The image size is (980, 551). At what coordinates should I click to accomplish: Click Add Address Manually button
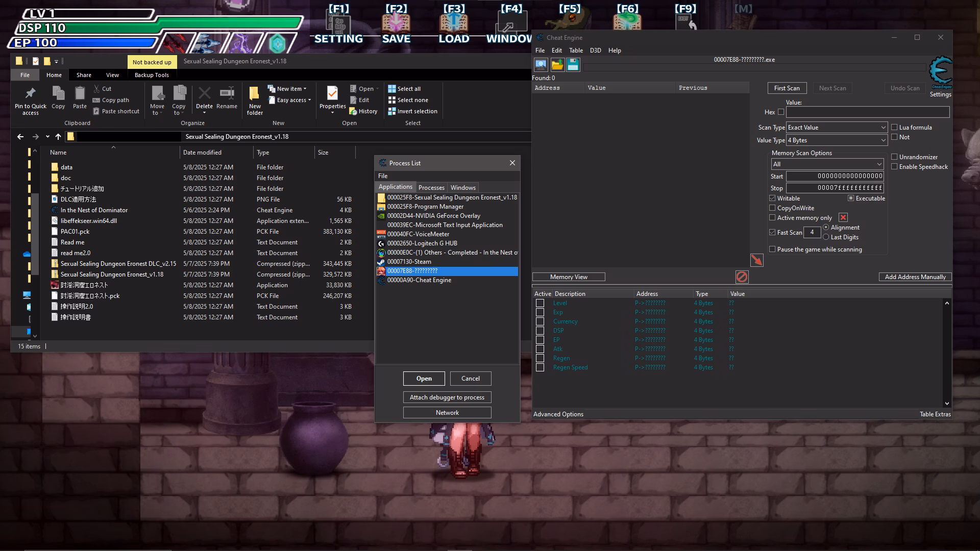[x=915, y=277]
